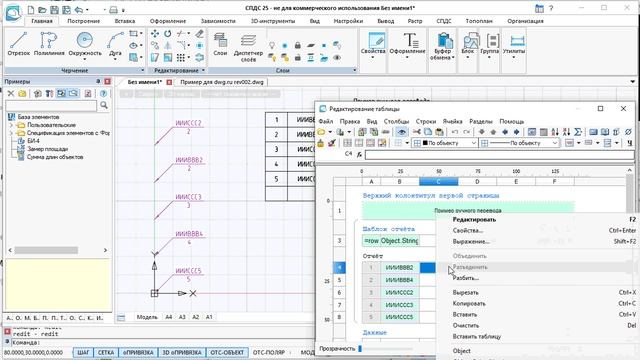The image size is (640, 360).
Task: Expand the Спецификация элементов tree folder
Action: point(11,133)
